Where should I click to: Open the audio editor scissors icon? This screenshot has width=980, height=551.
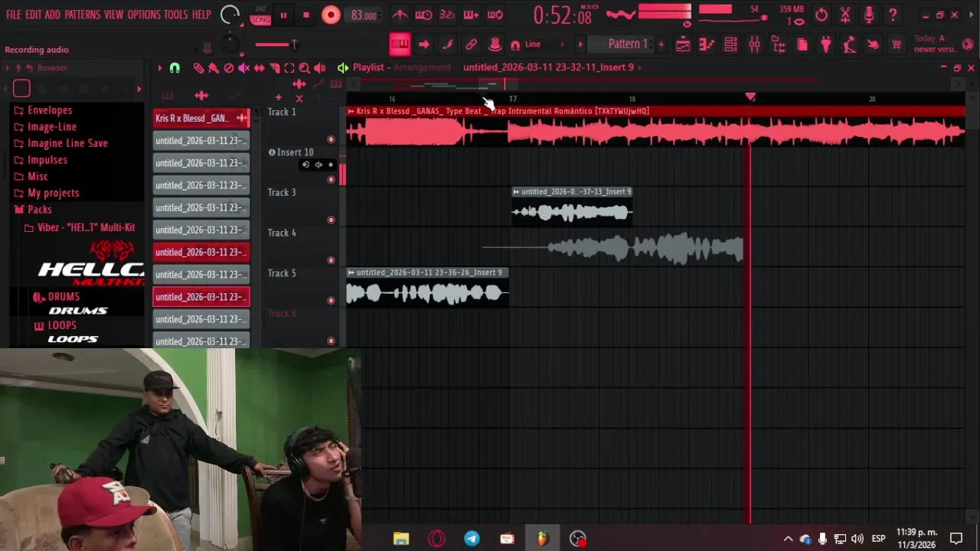[x=845, y=15]
